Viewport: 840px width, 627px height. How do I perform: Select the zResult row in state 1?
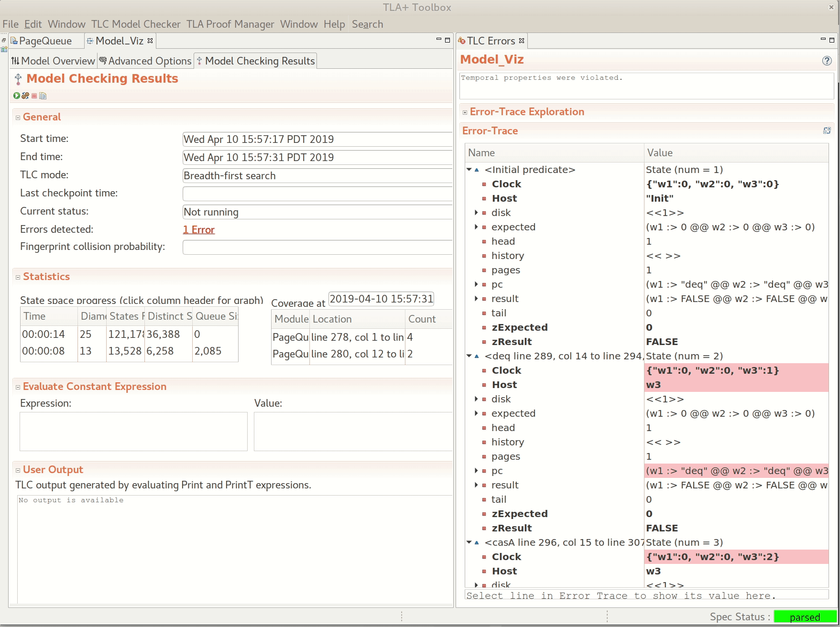coord(647,342)
